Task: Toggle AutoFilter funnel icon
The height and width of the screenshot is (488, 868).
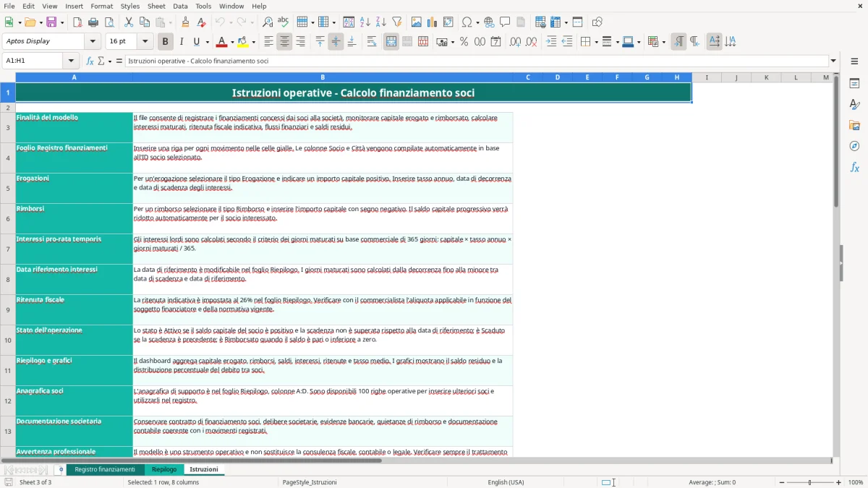Action: 396,22
